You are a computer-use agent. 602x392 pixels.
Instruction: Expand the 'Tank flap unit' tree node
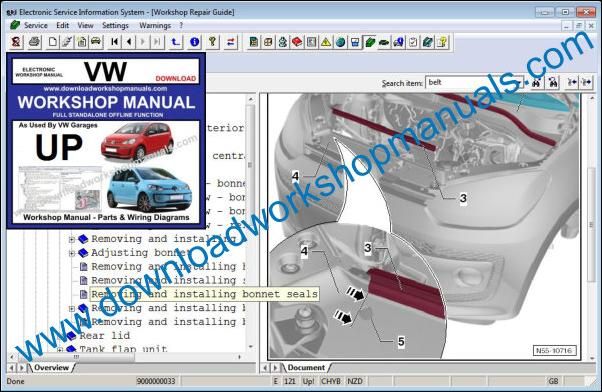tap(60, 349)
